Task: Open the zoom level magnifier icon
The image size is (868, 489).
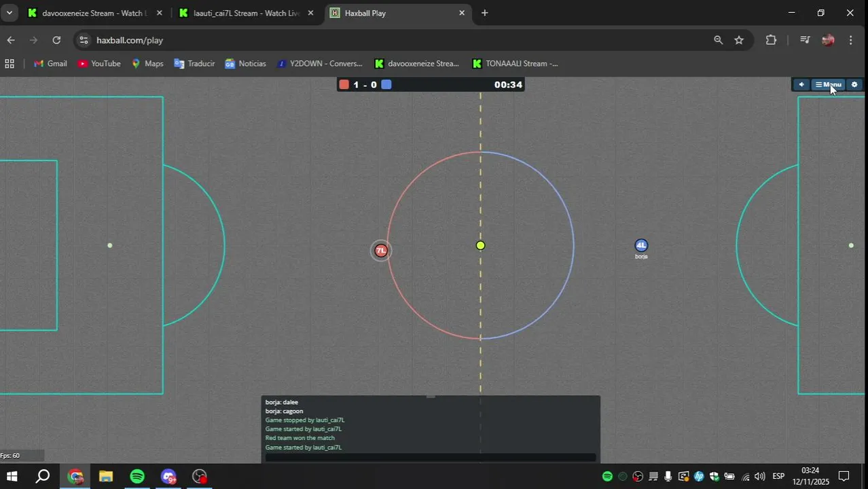Action: point(718,40)
